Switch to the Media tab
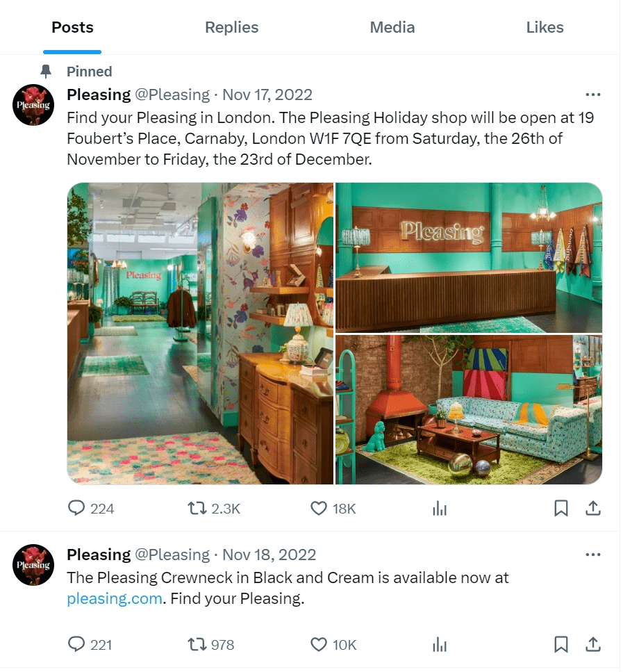Image resolution: width=623 pixels, height=672 pixels. 392,27
